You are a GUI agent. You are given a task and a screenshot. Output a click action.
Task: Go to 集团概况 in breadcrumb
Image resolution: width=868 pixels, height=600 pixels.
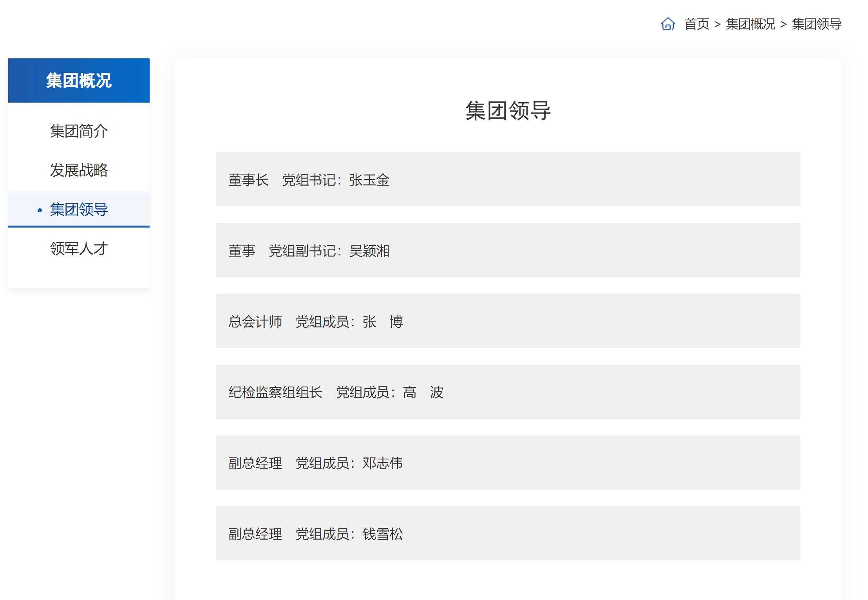[750, 24]
